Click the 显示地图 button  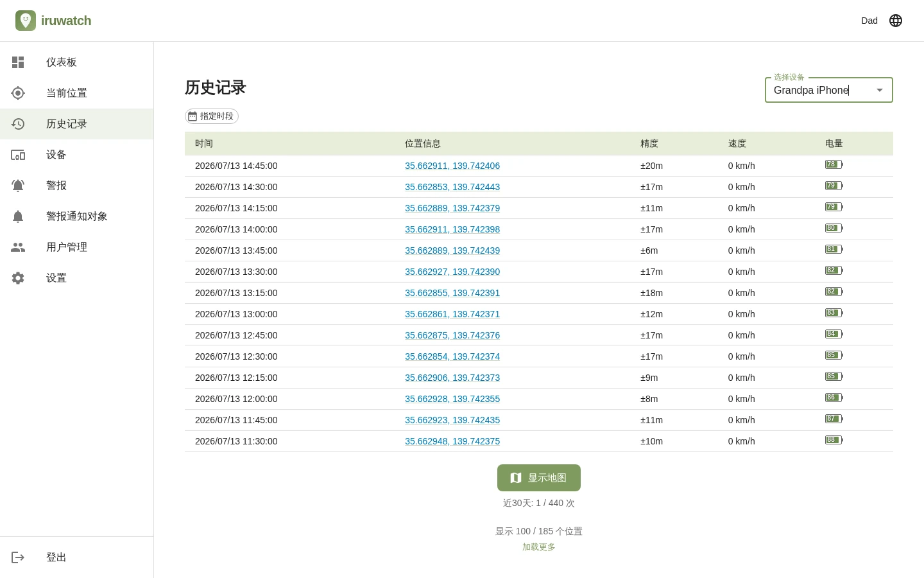pos(539,478)
